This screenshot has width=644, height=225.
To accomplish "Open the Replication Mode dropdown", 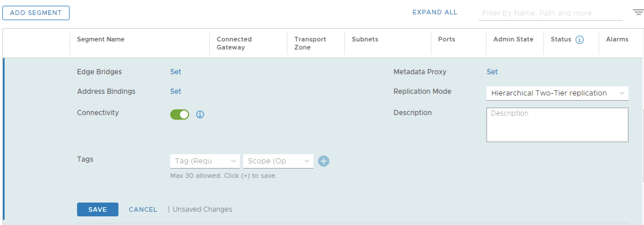I will coord(557,93).
